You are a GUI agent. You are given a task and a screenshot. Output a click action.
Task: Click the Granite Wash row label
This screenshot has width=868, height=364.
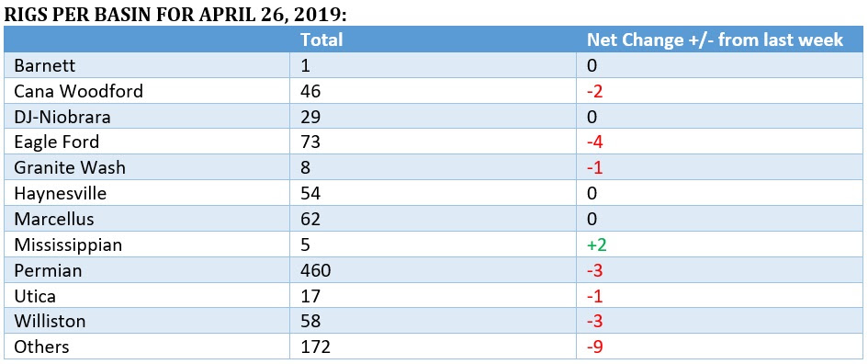(x=69, y=167)
